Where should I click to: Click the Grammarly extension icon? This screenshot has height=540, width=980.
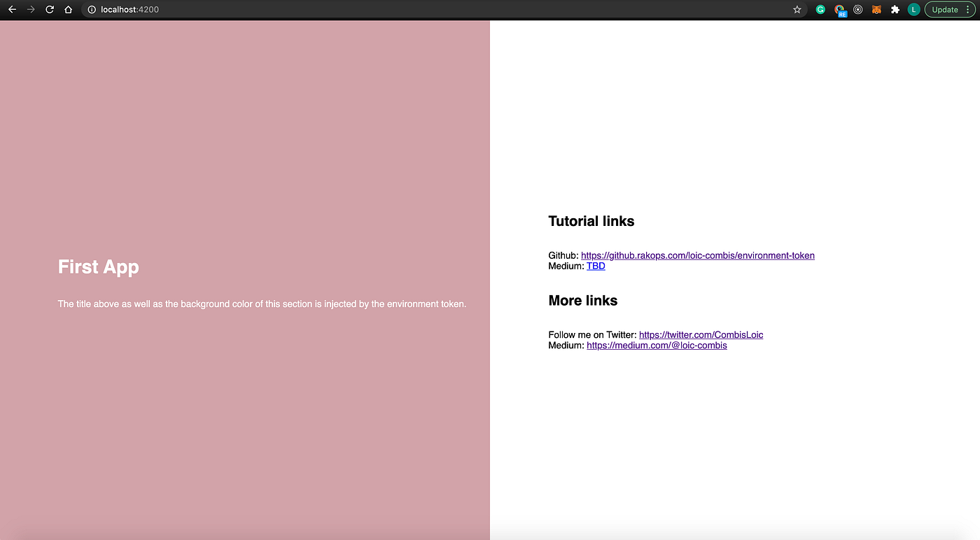click(x=820, y=9)
